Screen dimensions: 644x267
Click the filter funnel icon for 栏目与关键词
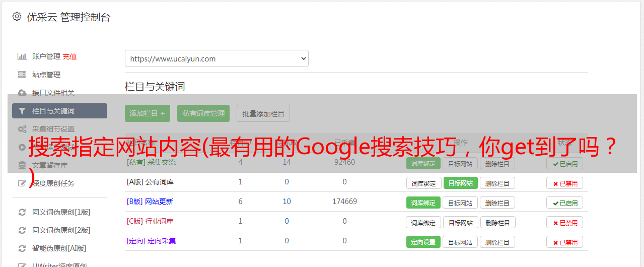point(22,111)
